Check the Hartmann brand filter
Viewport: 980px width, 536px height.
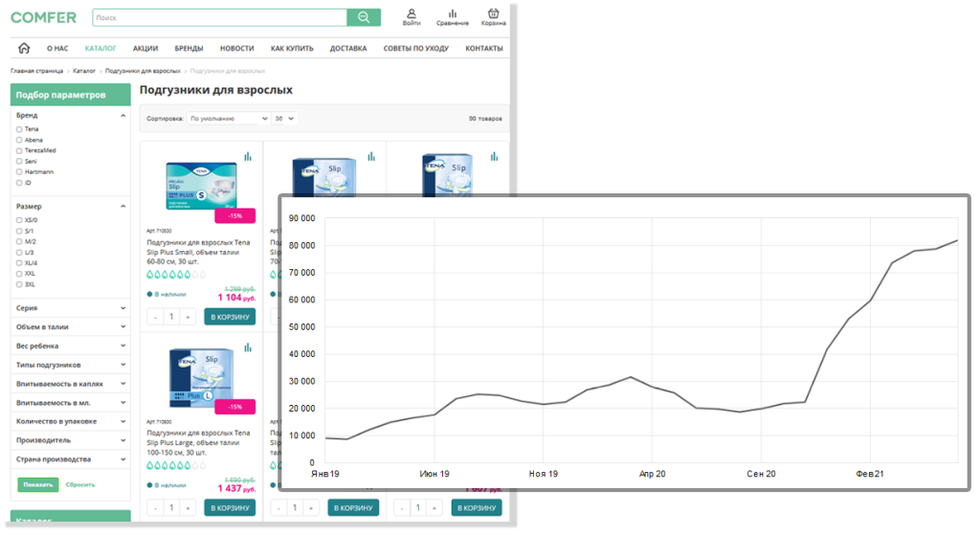(19, 171)
